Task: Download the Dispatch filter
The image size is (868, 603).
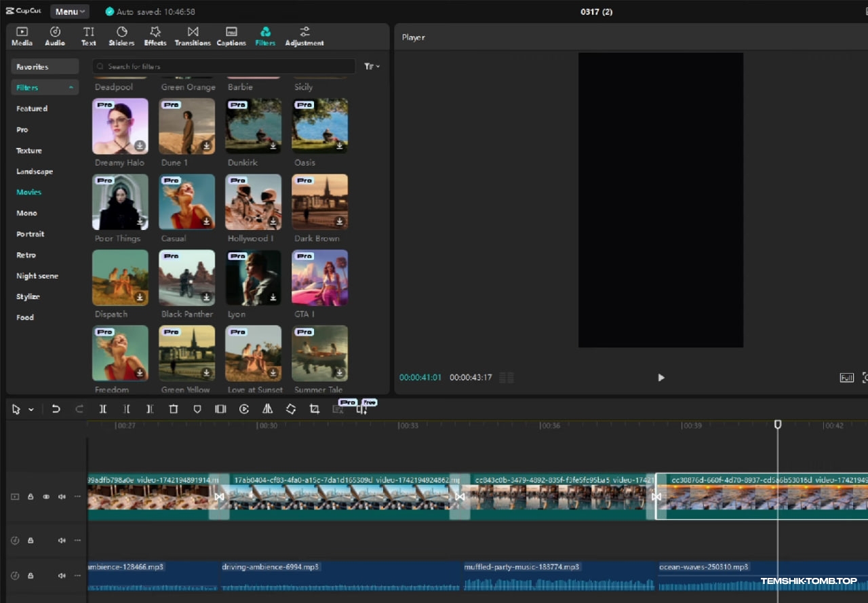Action: click(140, 298)
